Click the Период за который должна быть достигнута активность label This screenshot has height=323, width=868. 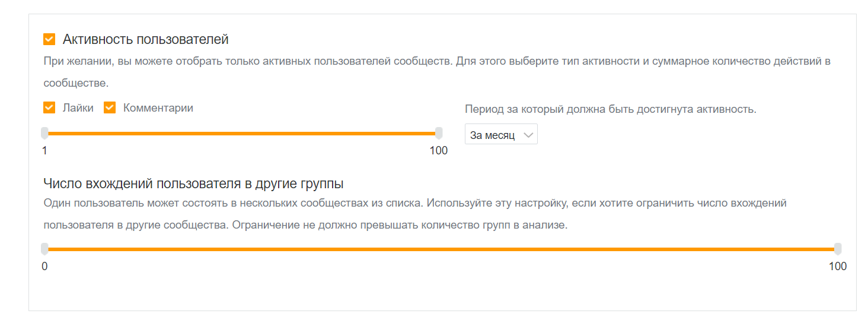pos(611,109)
